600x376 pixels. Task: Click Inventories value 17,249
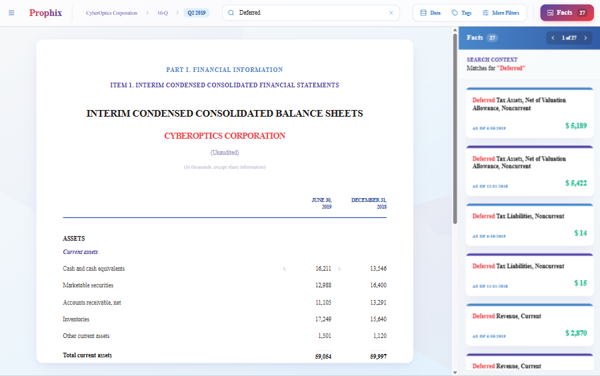(323, 319)
